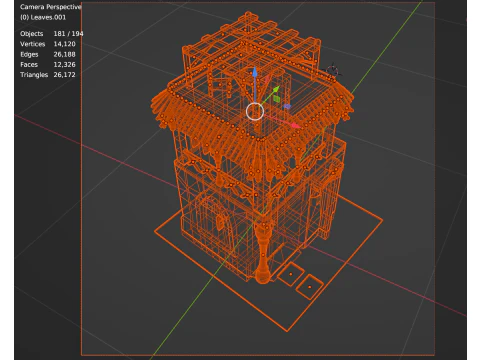This screenshot has width=480, height=360.
Task: Click the white circle at gizmo center
Action: (x=255, y=111)
